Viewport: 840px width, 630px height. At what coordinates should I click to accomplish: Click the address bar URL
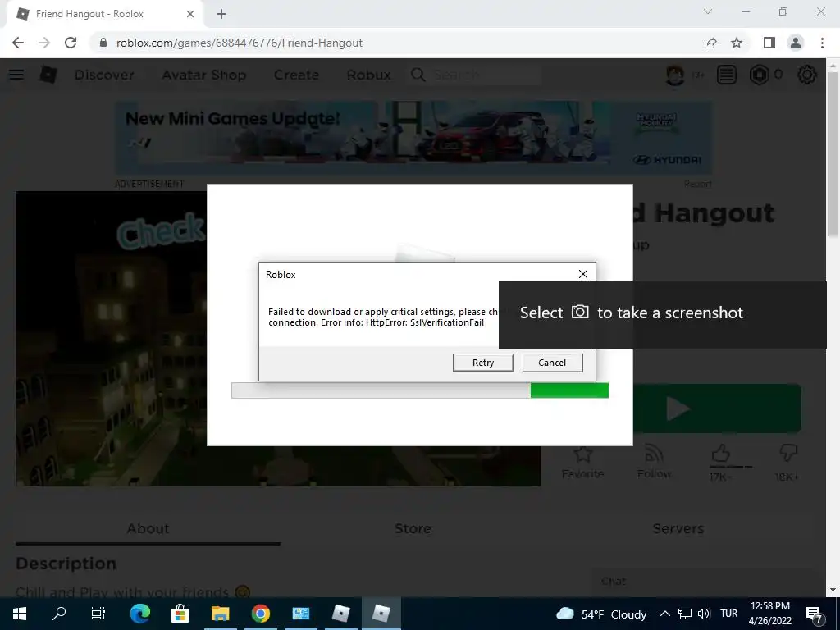240,43
